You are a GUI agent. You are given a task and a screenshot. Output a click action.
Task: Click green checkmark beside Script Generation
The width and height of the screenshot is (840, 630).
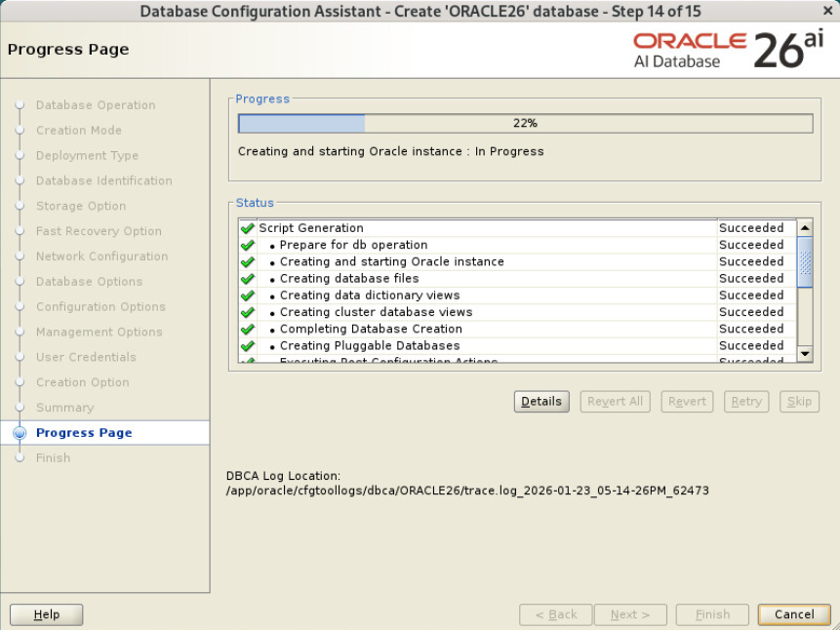coord(247,228)
